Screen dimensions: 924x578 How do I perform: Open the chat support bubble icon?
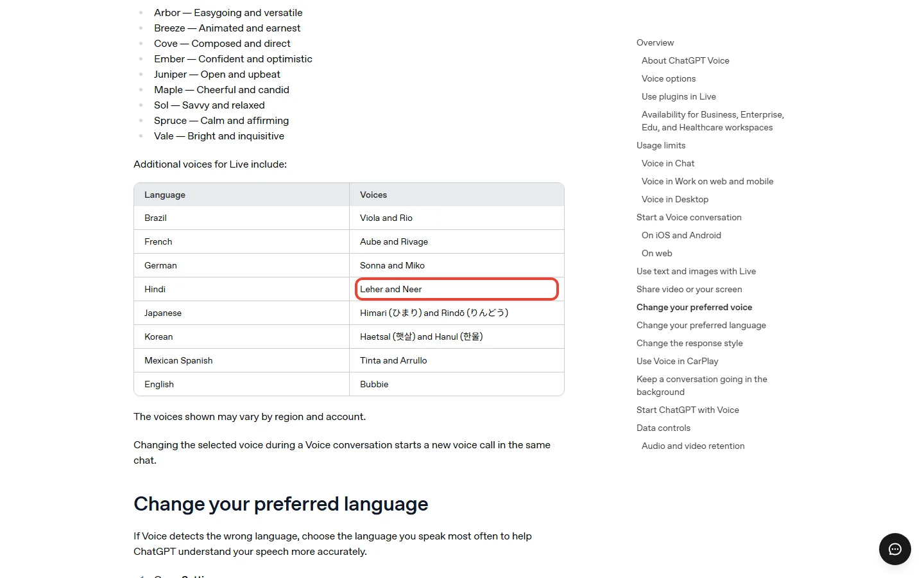(x=894, y=549)
